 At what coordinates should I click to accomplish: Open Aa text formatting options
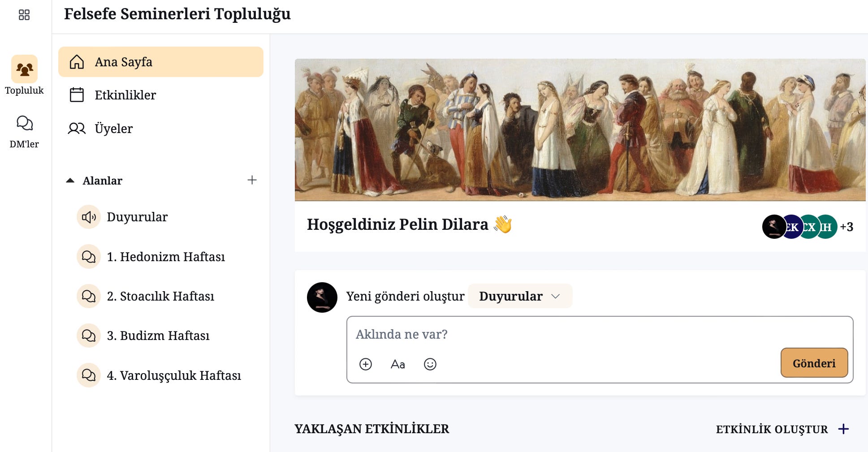[397, 364]
